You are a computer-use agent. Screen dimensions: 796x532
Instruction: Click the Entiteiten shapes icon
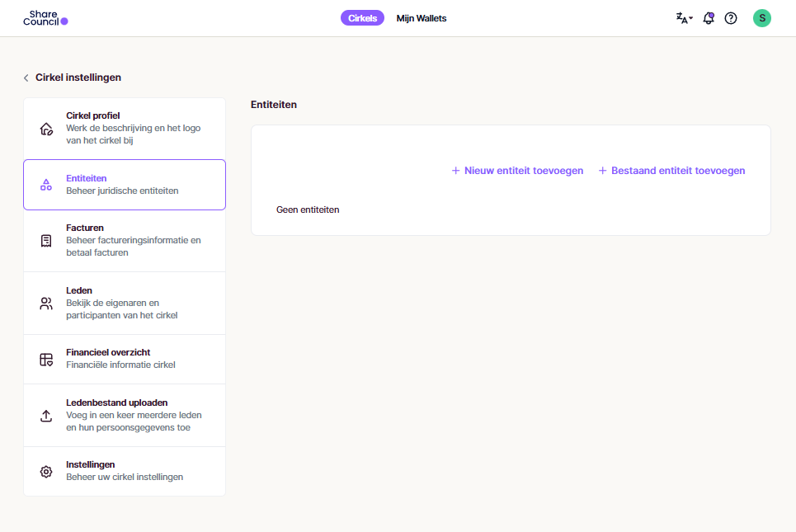coord(46,185)
